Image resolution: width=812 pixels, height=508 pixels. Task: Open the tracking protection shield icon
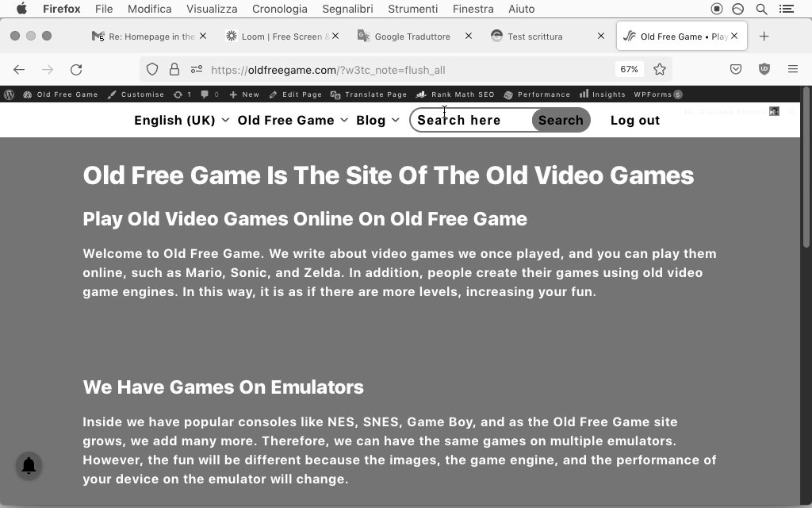click(x=151, y=70)
